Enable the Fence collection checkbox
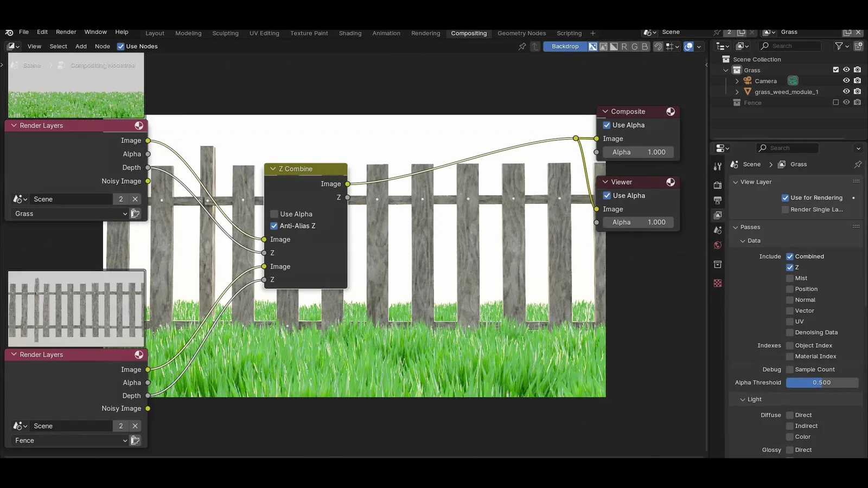The image size is (868, 488). coord(835,102)
